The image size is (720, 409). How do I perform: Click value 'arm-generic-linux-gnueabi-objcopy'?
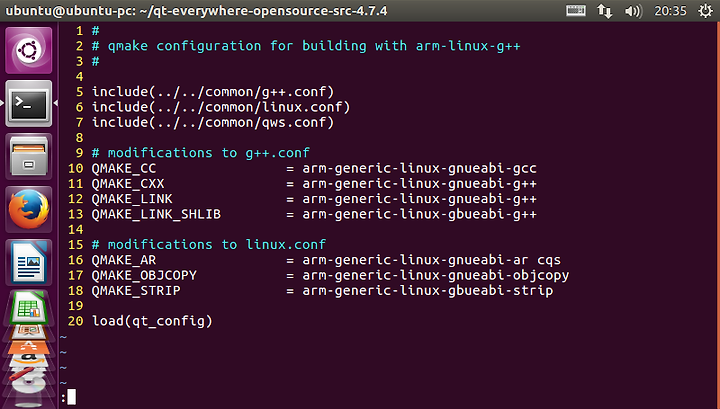pyautogui.click(x=435, y=275)
